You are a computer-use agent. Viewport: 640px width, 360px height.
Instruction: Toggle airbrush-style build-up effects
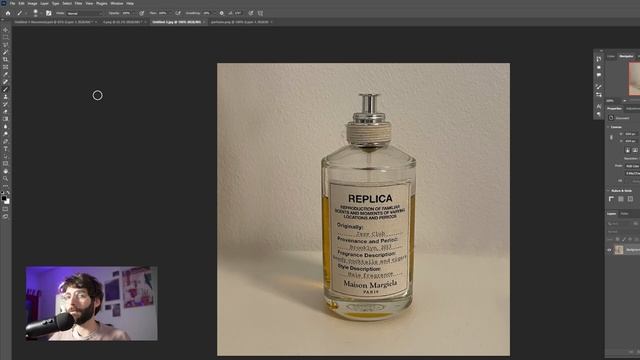178,13
